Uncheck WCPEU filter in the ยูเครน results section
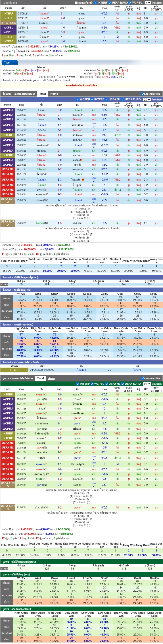163x644 pixels. pyautogui.click(x=92, y=384)
